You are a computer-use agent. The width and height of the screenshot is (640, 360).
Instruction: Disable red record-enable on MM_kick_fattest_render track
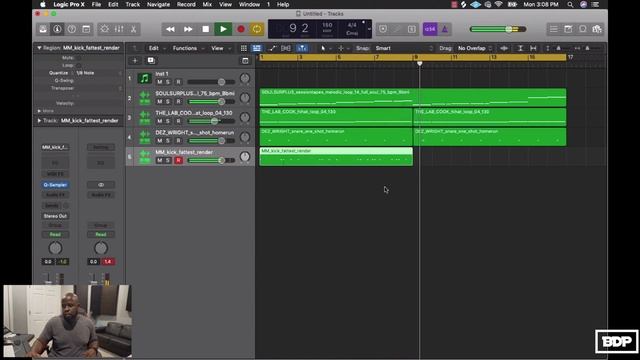click(x=178, y=160)
